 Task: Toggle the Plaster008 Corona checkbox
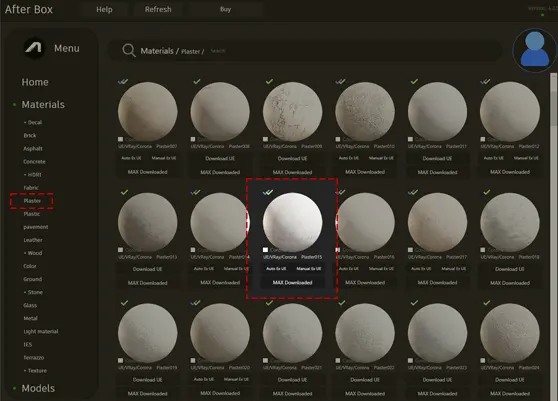pos(193,139)
